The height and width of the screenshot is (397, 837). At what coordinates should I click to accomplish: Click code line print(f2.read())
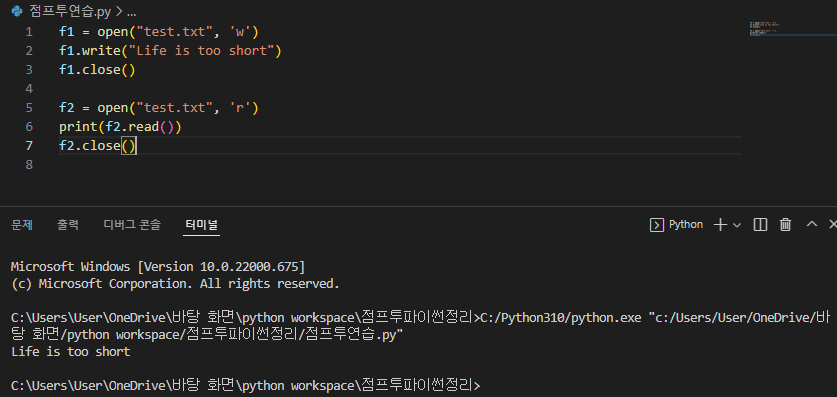coord(120,127)
